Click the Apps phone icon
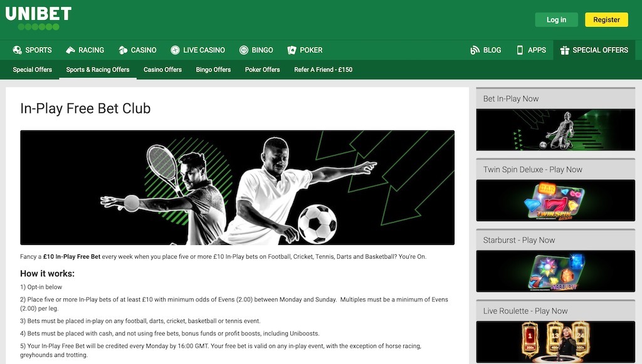642x364 pixels. (x=520, y=50)
